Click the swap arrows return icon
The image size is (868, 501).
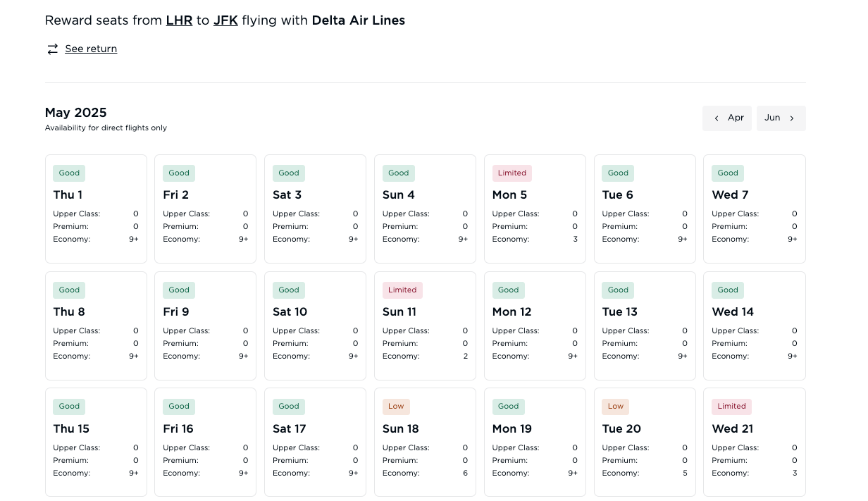tap(52, 49)
